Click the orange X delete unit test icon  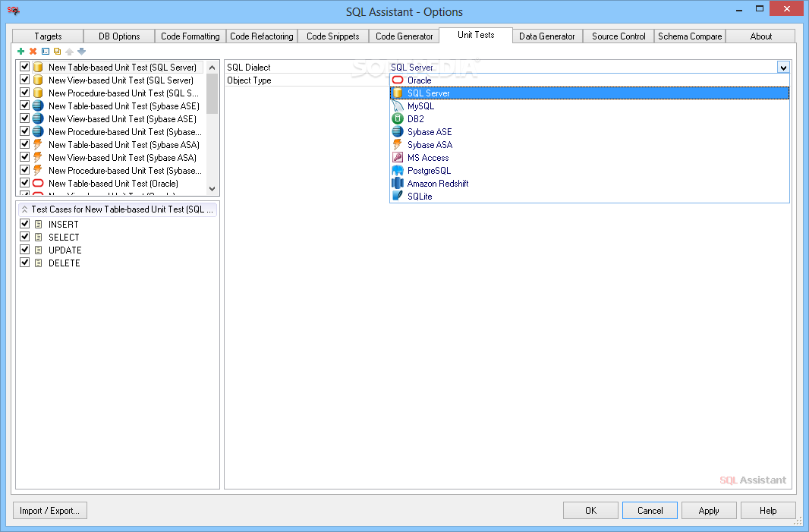tap(33, 51)
